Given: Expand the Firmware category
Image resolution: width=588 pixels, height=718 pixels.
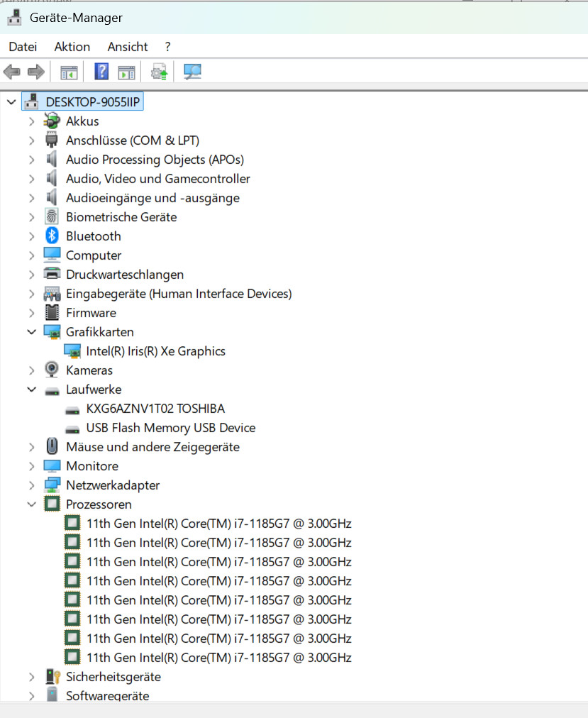Looking at the screenshot, I should pos(32,313).
